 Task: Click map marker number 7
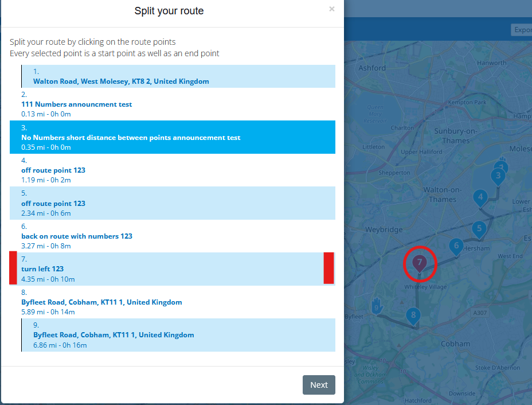click(420, 263)
